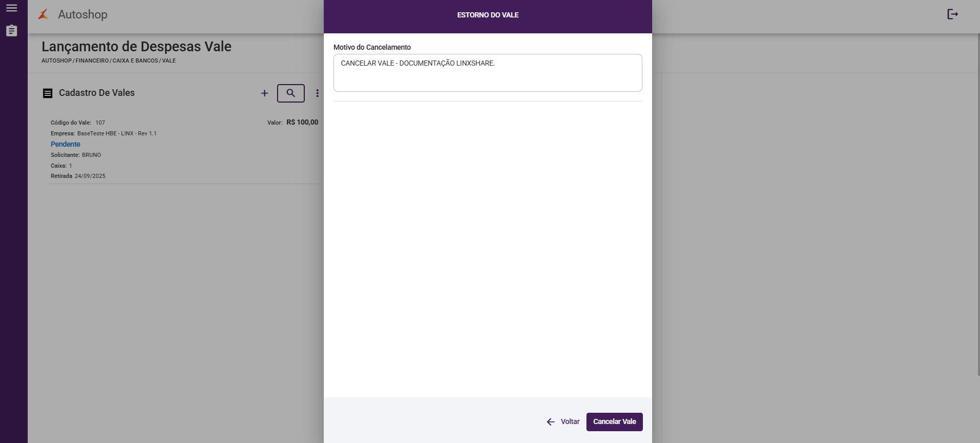This screenshot has height=443, width=980.
Task: Click the clipboard icon in sidebar
Action: tap(12, 31)
